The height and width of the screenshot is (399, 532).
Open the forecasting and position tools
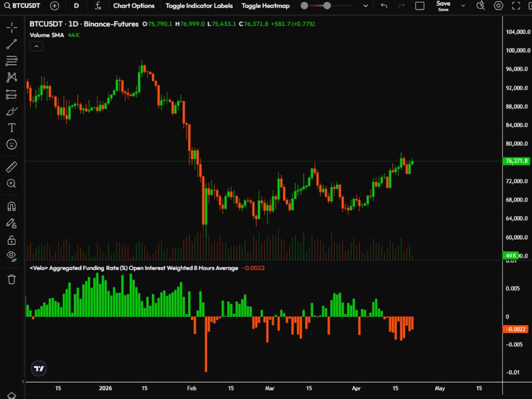point(12,94)
